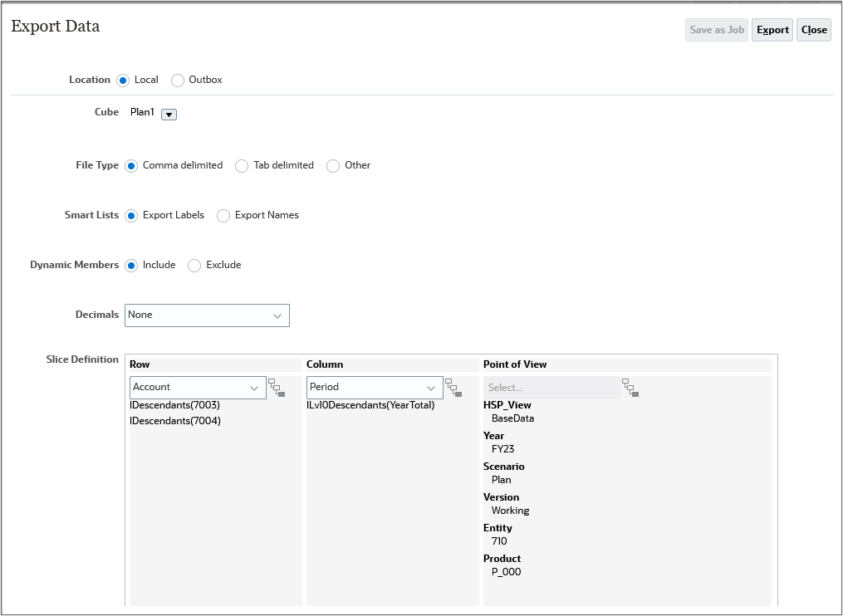Click the Close button
843x616 pixels.
(x=813, y=29)
